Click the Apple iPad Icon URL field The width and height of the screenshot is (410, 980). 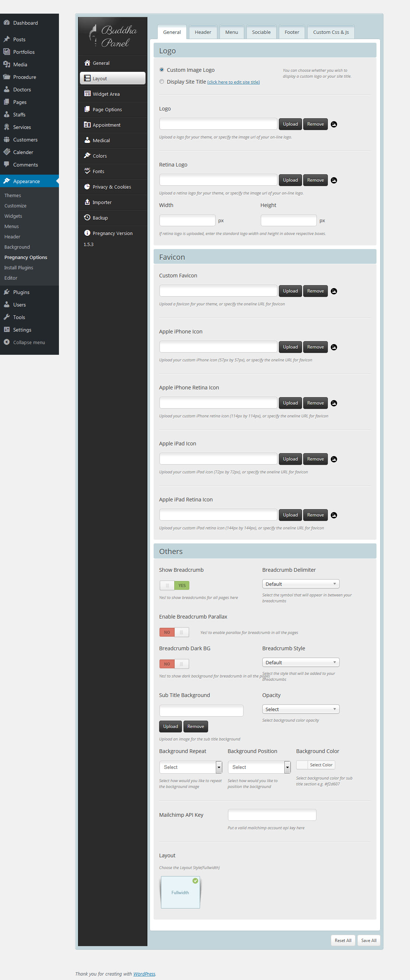tap(218, 458)
